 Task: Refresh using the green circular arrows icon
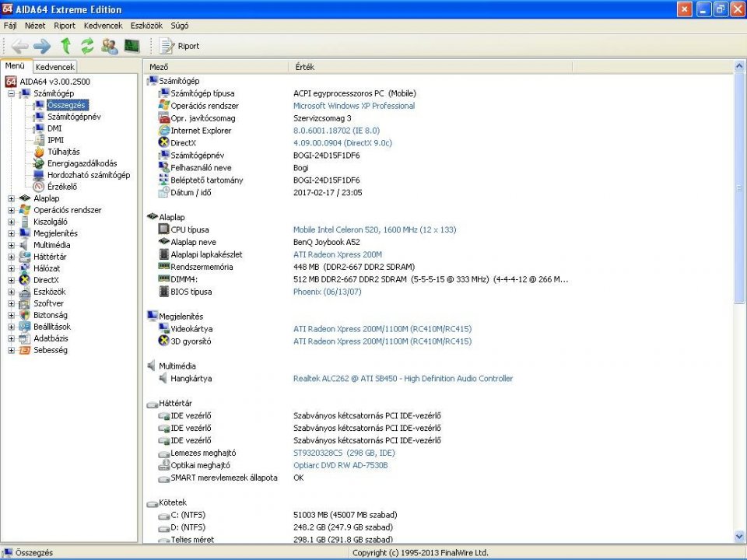(x=87, y=46)
